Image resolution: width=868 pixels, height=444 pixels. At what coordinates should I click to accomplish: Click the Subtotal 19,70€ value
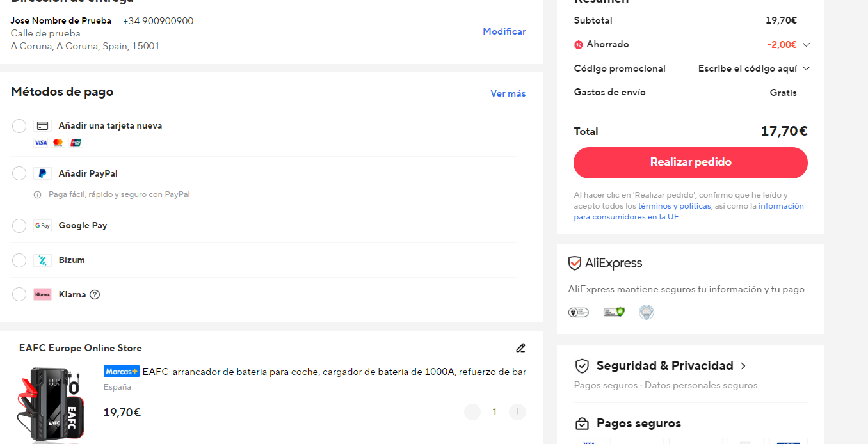(782, 20)
